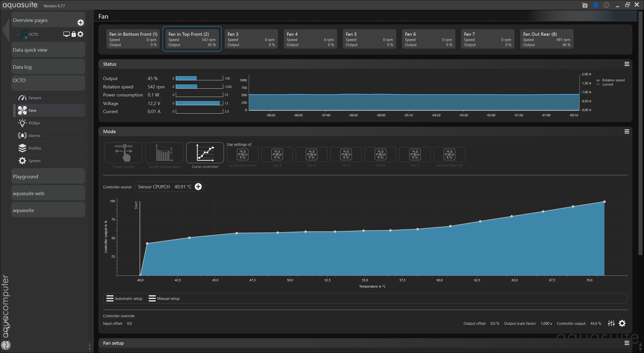Screen dimensions: 644x353
Task: Click the last curve point at 100%
Action: [604, 202]
